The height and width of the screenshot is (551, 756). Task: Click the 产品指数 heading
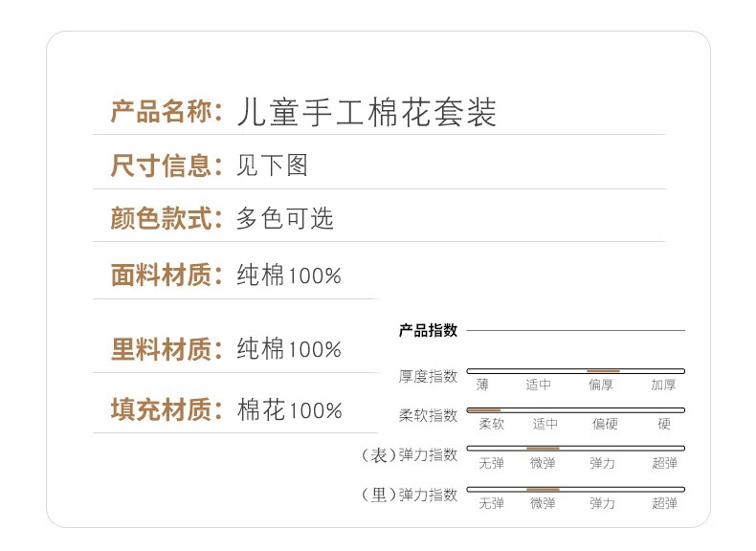coord(428,331)
